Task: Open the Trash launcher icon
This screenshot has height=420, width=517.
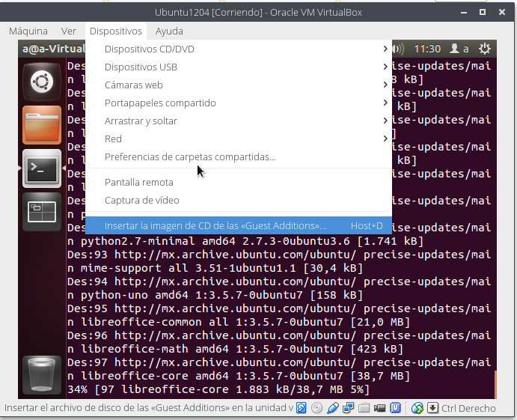Action: pos(42,375)
